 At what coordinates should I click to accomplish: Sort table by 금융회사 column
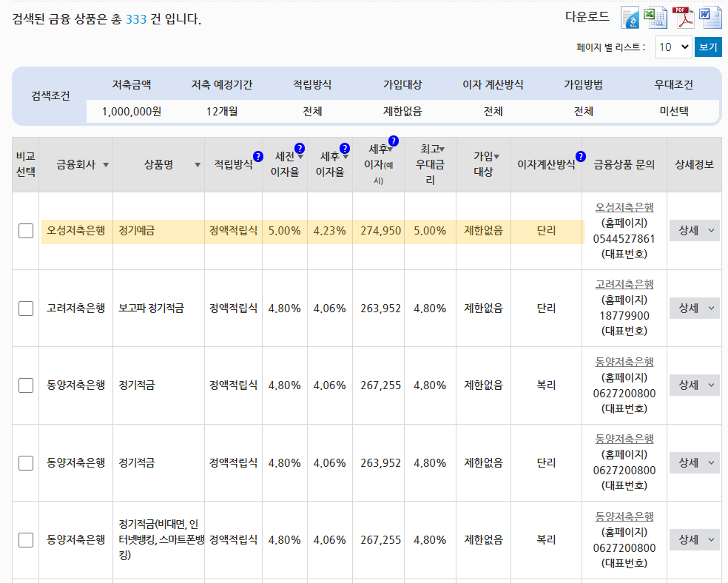coord(106,165)
